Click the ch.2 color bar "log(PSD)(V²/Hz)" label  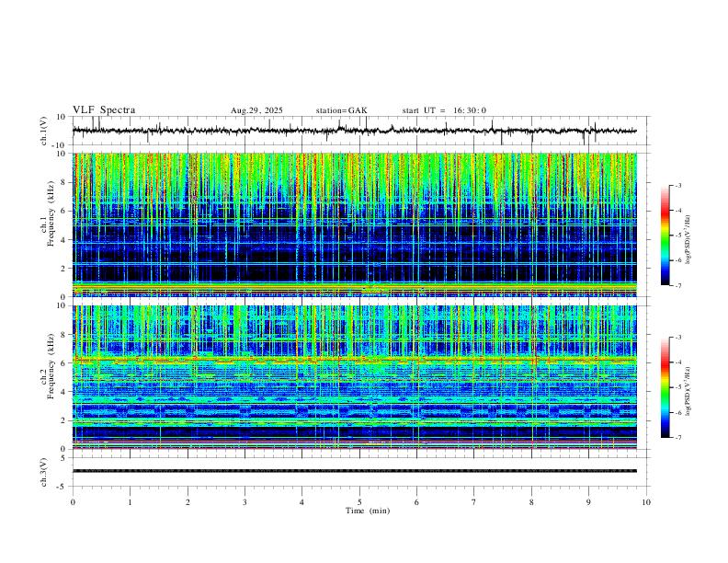click(x=688, y=391)
